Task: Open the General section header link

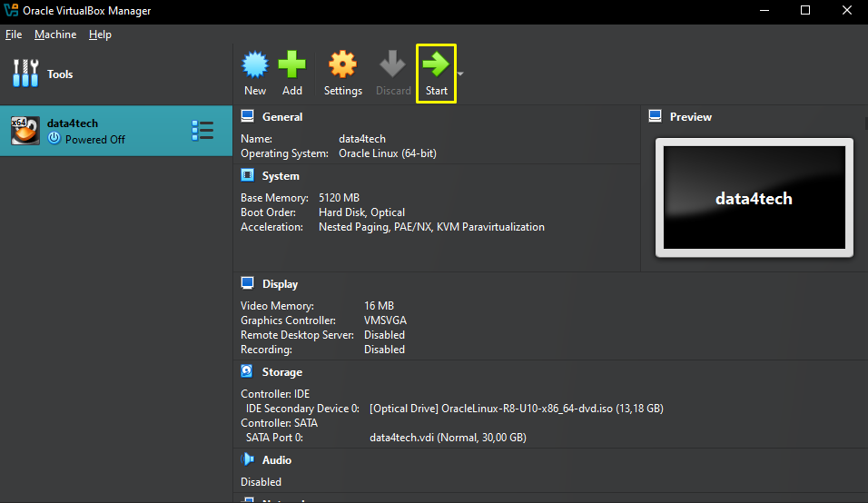Action: point(282,117)
